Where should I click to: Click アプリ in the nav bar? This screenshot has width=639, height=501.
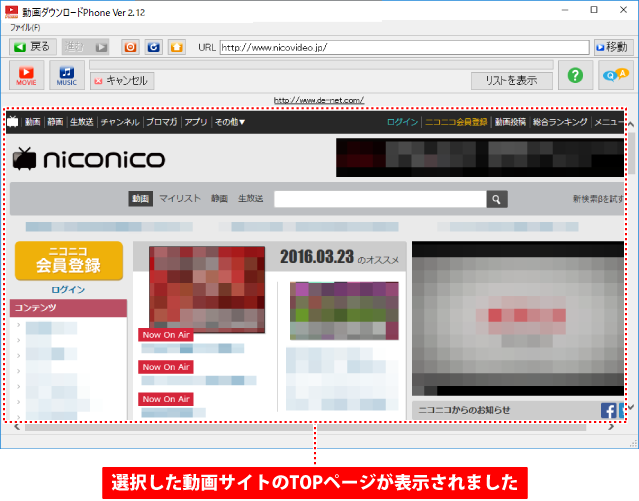pos(196,122)
